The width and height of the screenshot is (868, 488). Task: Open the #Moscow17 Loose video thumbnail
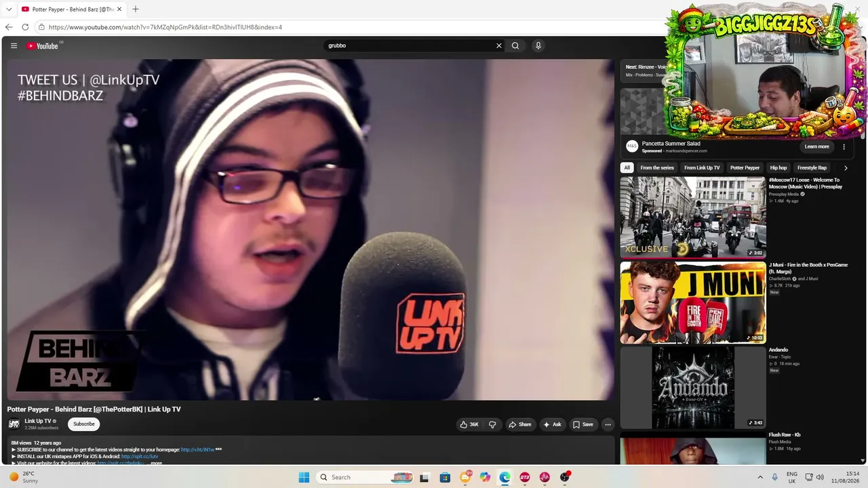693,217
